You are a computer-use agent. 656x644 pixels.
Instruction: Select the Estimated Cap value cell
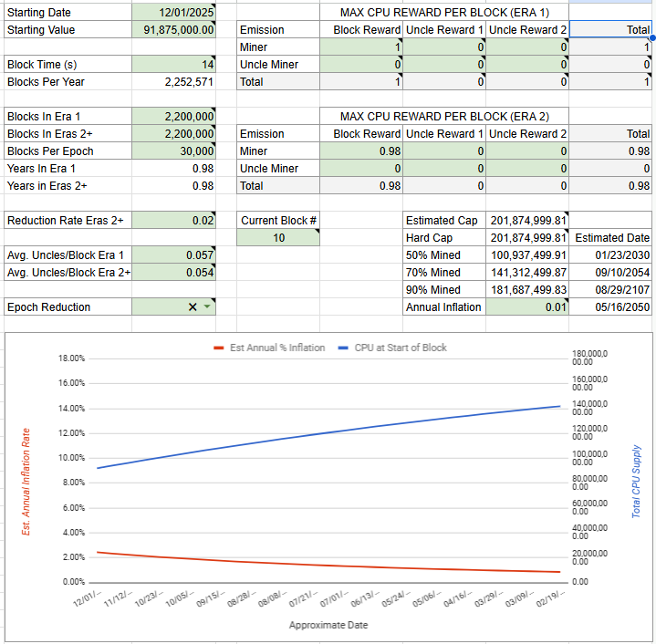(x=527, y=221)
